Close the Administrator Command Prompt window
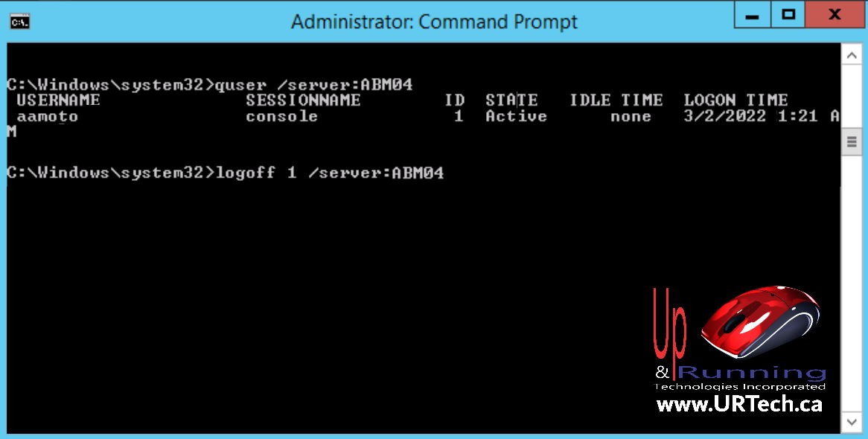 coord(835,15)
